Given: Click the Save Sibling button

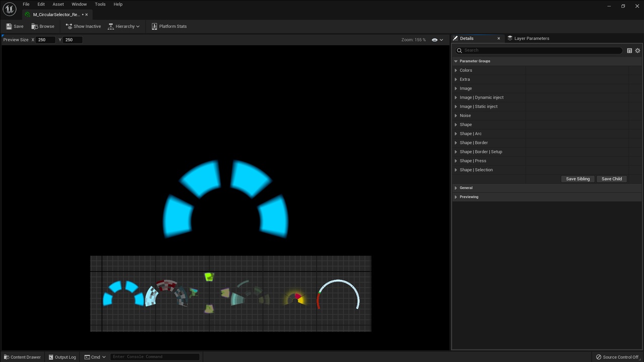Looking at the screenshot, I should (x=578, y=179).
